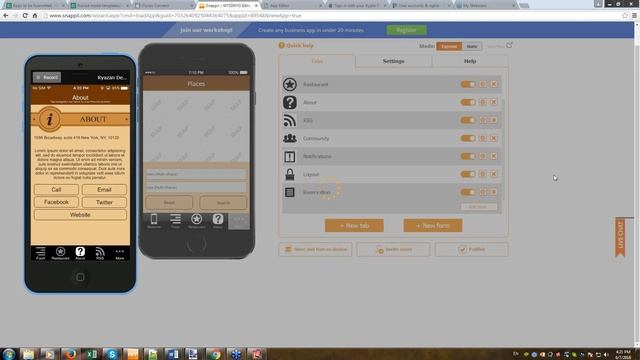Image resolution: width=640 pixels, height=360 pixels.
Task: Select Guru mode
Action: [472, 46]
